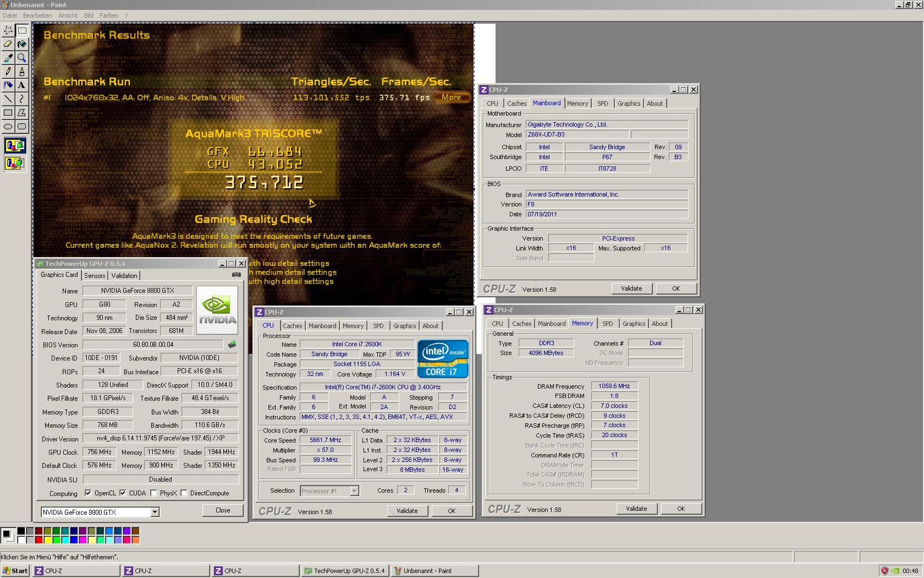
Task: Switch to the Sensors tab in GPU-Z
Action: tap(95, 276)
